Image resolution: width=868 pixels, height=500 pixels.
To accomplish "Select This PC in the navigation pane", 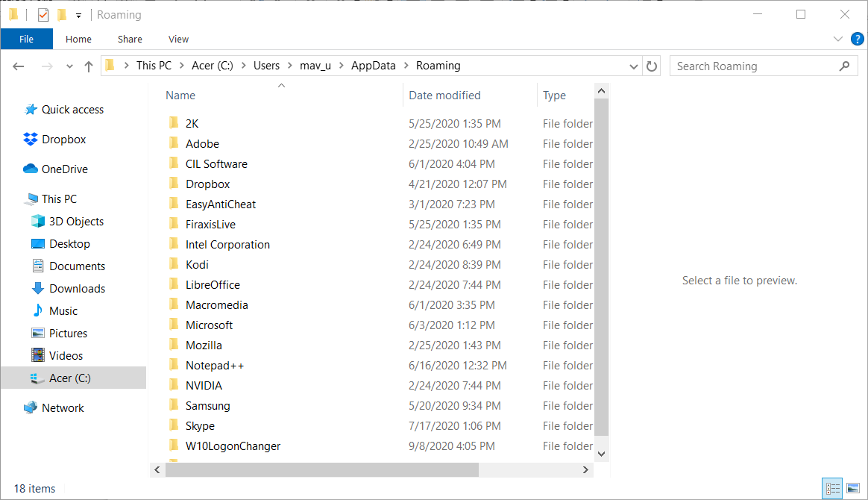I will pos(59,199).
